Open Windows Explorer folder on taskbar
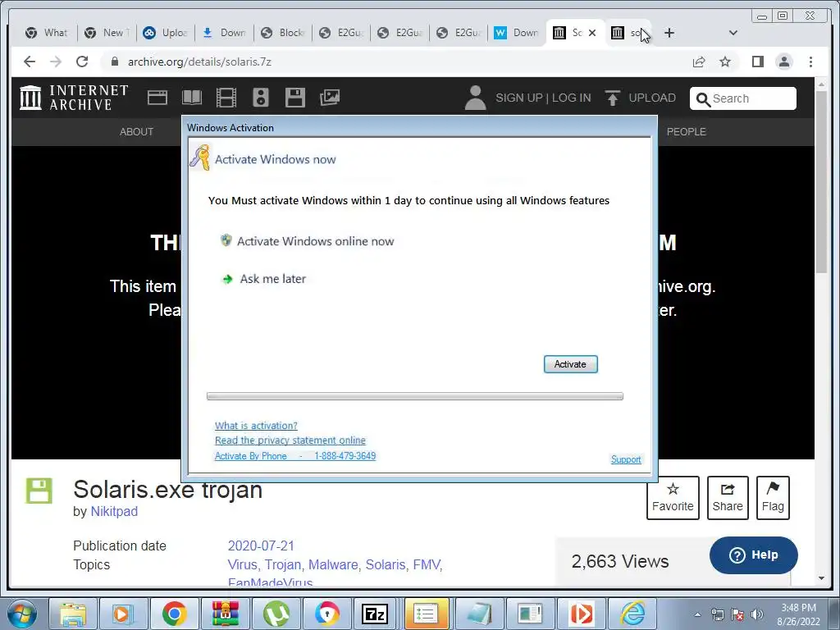The image size is (840, 630). click(x=73, y=614)
